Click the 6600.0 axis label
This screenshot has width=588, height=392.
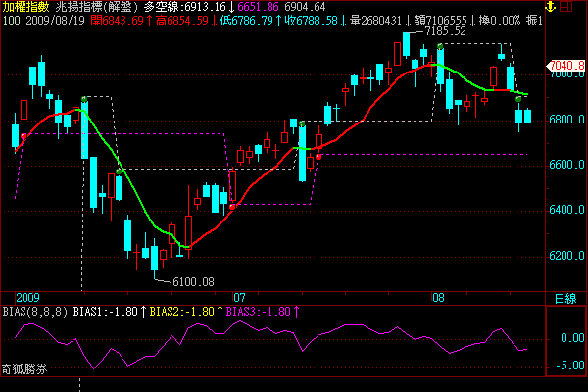point(566,165)
